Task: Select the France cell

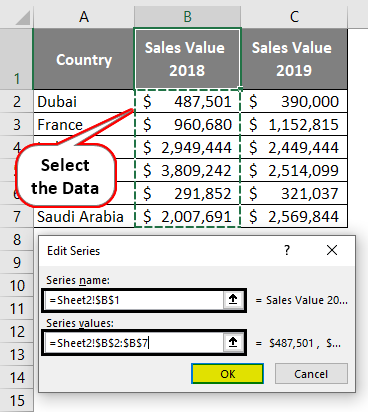Action: click(84, 124)
